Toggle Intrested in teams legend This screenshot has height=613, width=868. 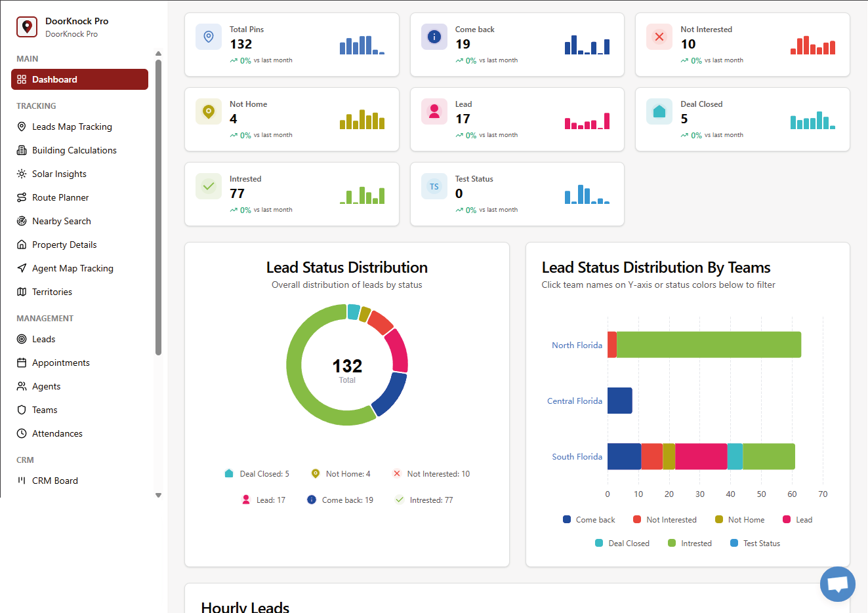690,544
